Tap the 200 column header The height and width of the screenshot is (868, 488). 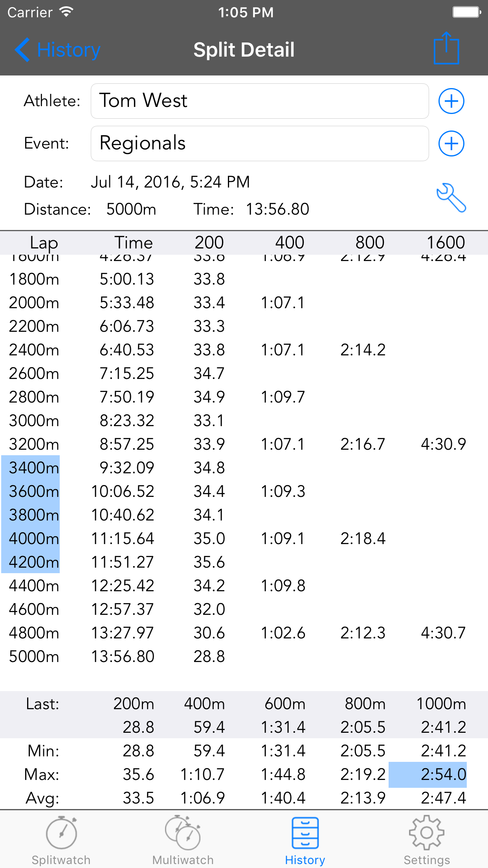click(209, 243)
